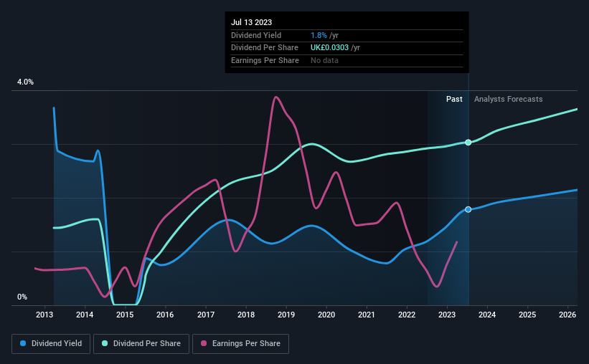The width and height of the screenshot is (589, 364).
Task: Select the blue dividend yield marker at Jul 2023
Action: click(468, 209)
